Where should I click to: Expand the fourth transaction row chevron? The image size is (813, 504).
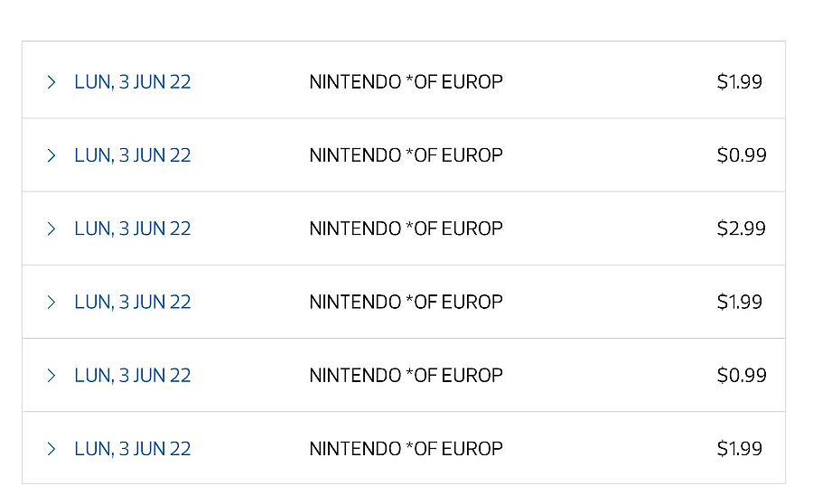[x=51, y=302]
